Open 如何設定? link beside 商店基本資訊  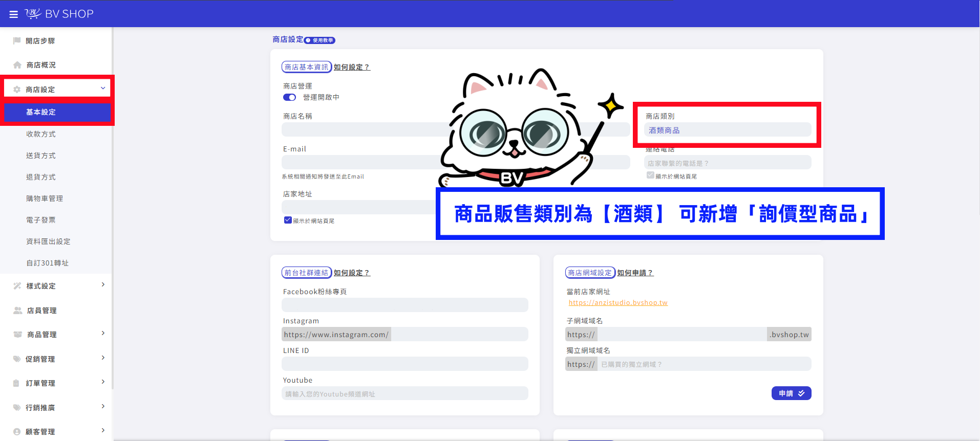(x=352, y=67)
